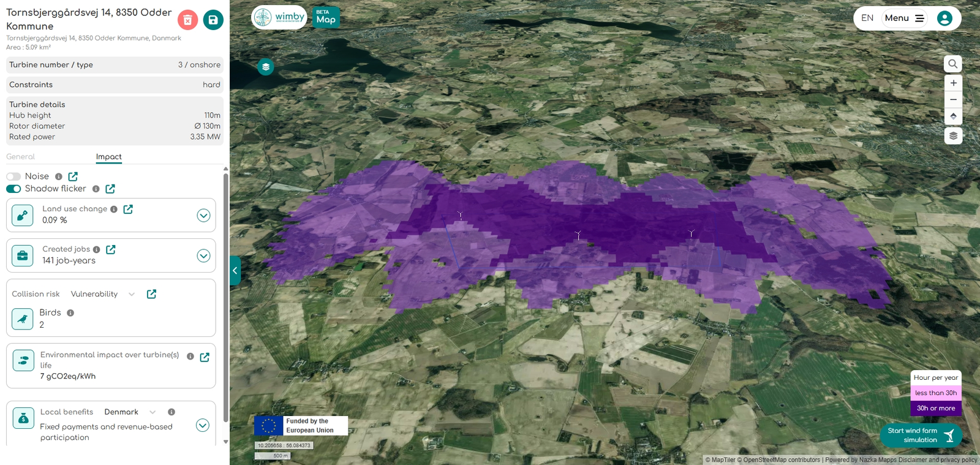Click the Hub height 110m value
Image resolution: width=980 pixels, height=465 pixels.
(x=212, y=115)
